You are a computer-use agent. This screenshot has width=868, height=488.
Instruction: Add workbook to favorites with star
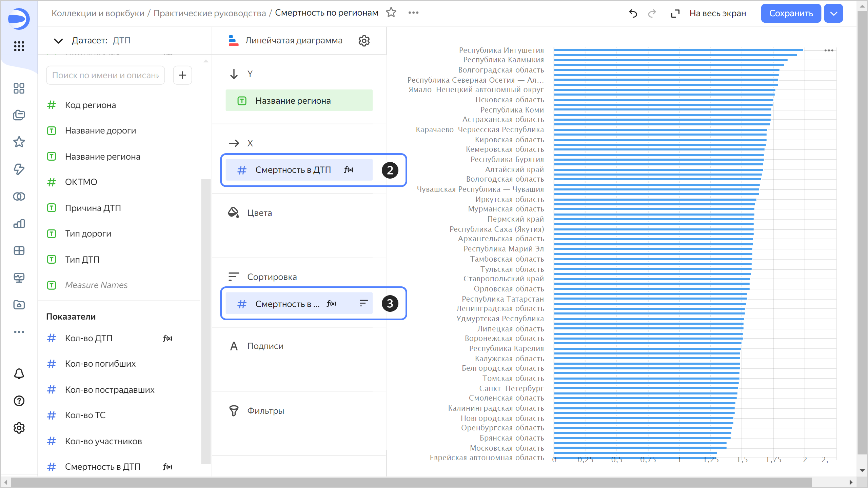pos(391,13)
